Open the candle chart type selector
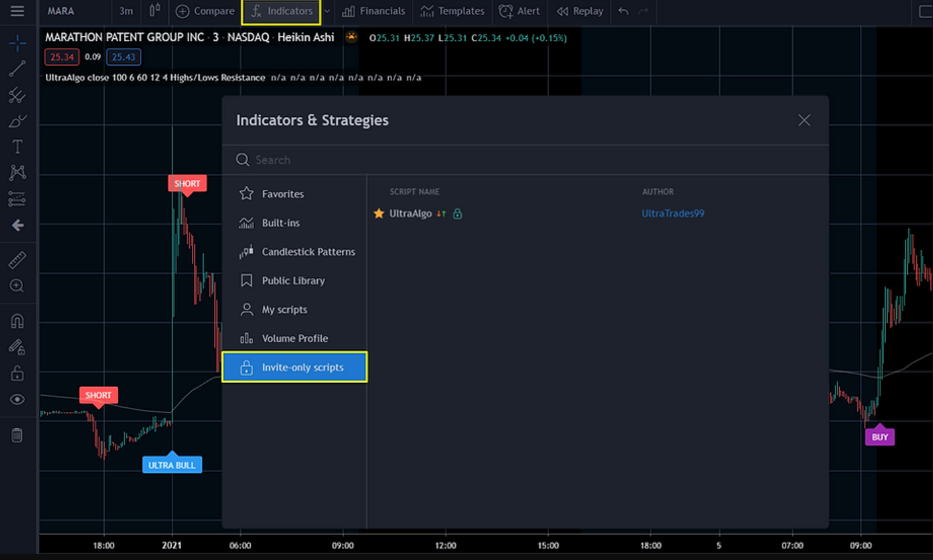Image resolution: width=933 pixels, height=560 pixels. point(155,11)
